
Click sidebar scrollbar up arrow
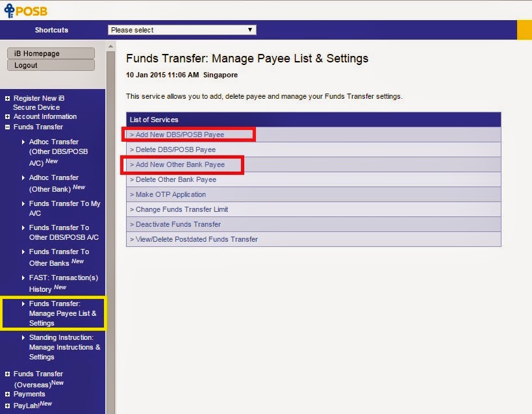point(110,46)
